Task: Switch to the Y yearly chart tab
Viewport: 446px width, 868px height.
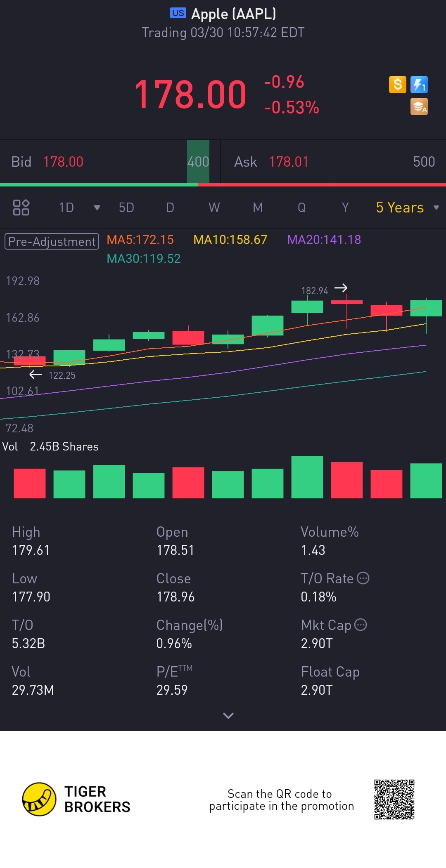Action: (345, 208)
